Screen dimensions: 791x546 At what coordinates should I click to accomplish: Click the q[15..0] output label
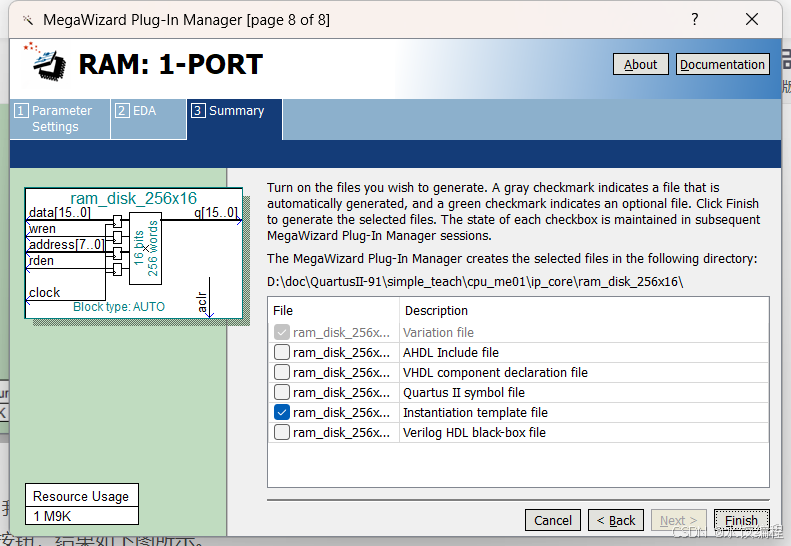(215, 212)
